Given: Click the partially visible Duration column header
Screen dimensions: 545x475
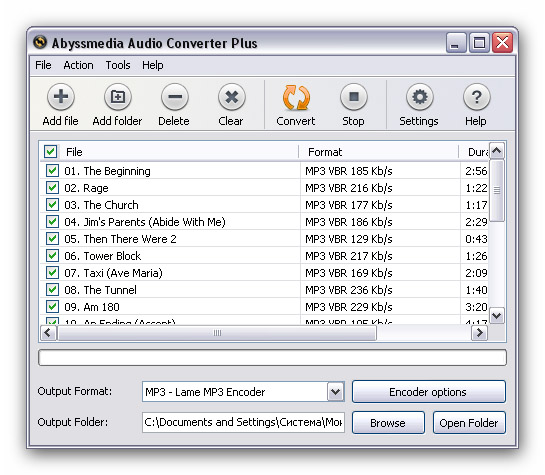Looking at the screenshot, I should tap(474, 152).
